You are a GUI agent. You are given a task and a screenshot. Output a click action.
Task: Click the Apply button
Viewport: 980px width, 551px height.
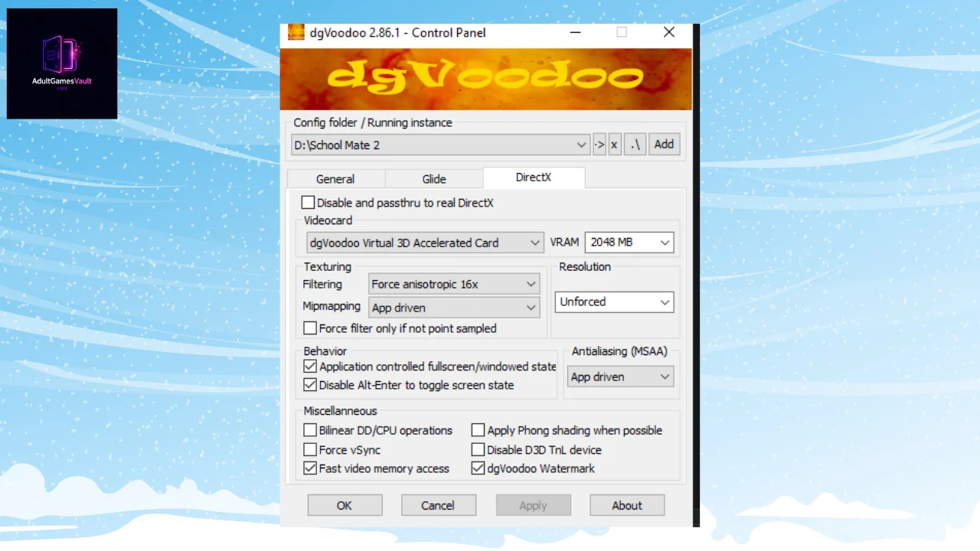click(533, 505)
